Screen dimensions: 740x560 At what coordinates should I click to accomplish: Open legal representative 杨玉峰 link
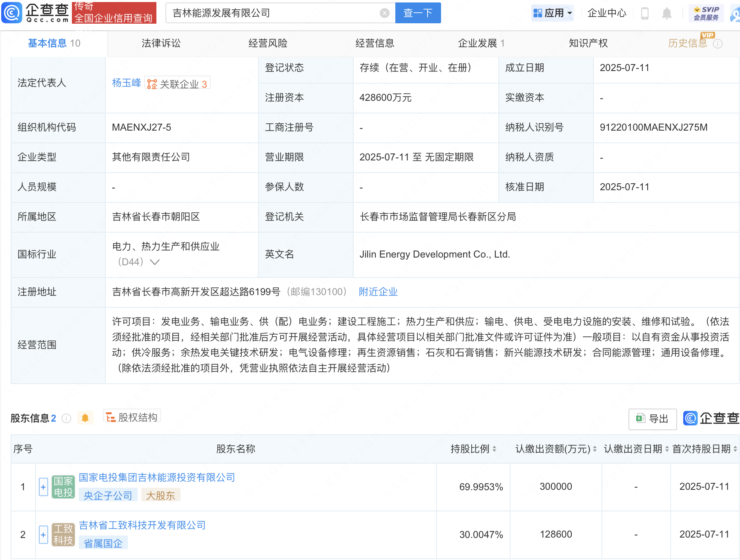[126, 83]
